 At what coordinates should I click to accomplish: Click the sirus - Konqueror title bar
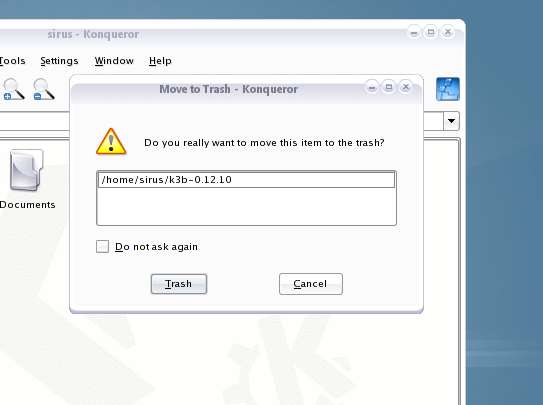[93, 34]
